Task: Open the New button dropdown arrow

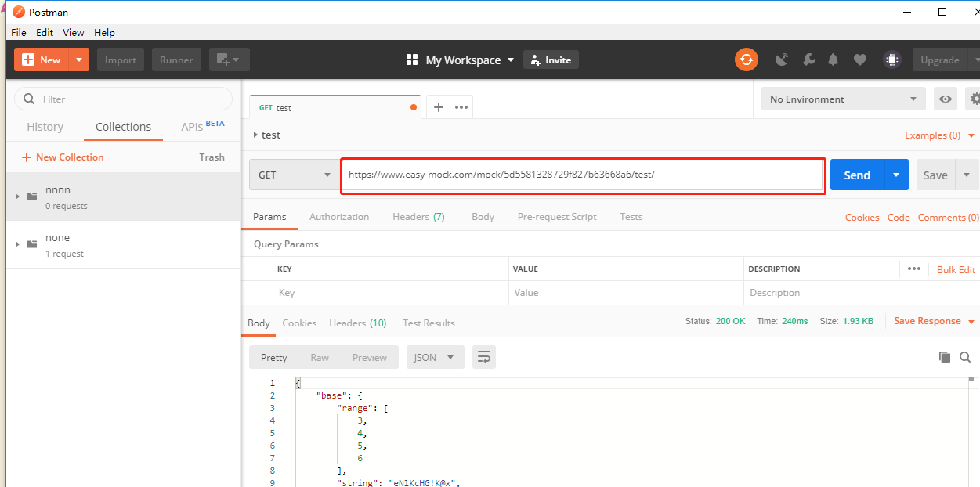Action: coord(79,60)
